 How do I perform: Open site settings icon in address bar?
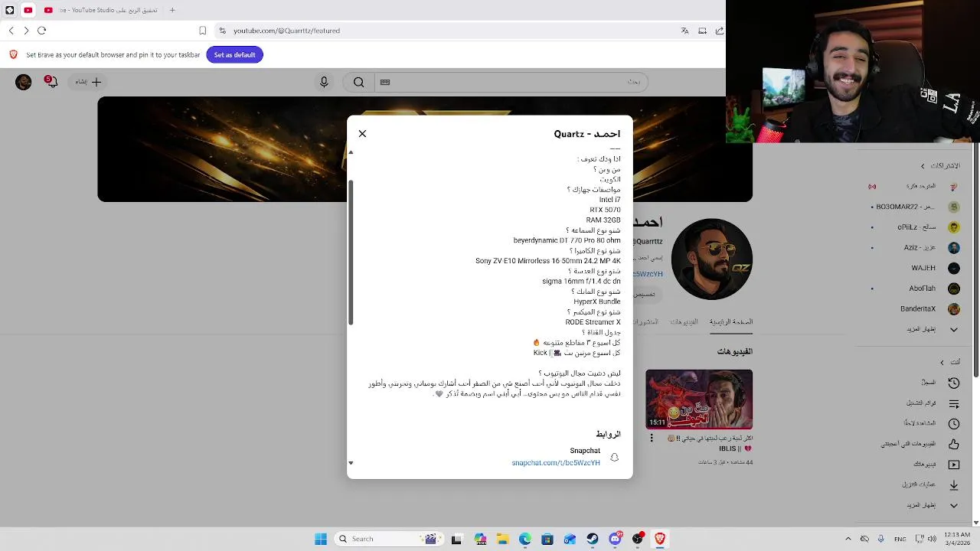pyautogui.click(x=222, y=31)
